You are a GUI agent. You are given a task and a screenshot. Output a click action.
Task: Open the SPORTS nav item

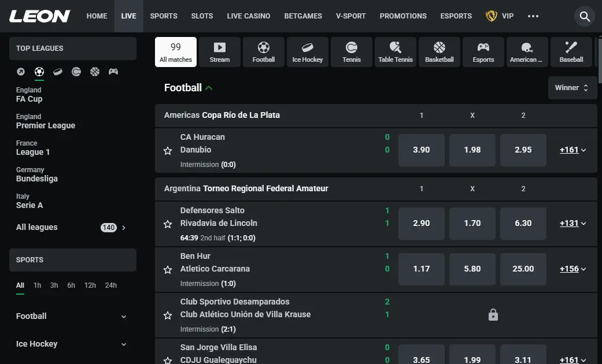point(164,16)
